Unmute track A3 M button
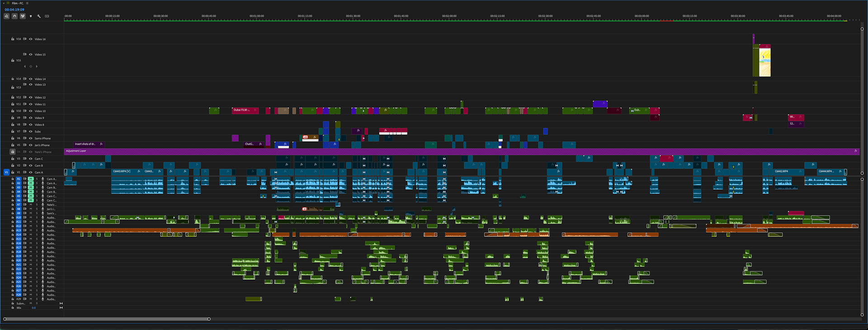Image resolution: width=868 pixels, height=330 pixels. [31, 187]
